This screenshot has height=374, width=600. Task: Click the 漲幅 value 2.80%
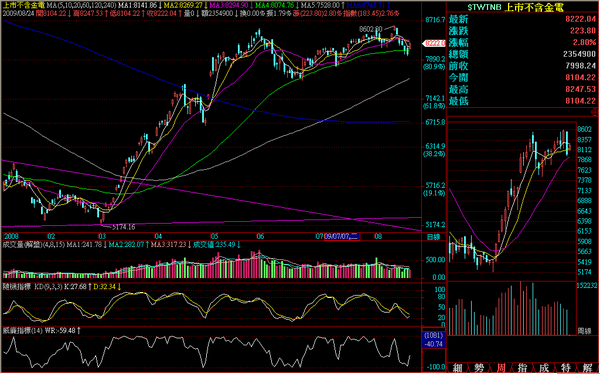coord(584,42)
